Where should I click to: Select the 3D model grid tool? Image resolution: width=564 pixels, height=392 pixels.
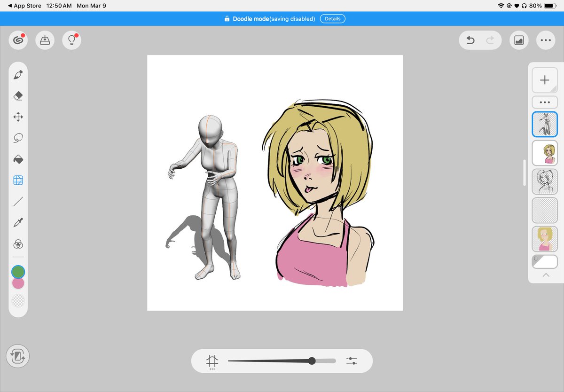pos(18,180)
